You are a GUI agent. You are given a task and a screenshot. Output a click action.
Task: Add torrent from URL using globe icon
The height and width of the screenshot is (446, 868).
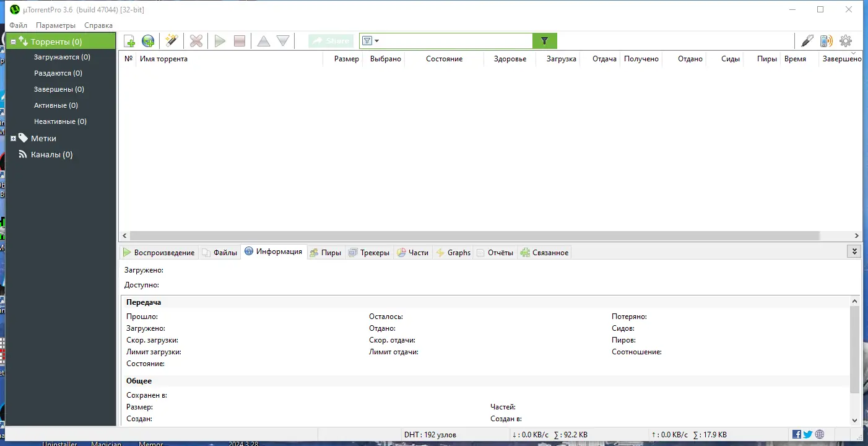point(147,40)
